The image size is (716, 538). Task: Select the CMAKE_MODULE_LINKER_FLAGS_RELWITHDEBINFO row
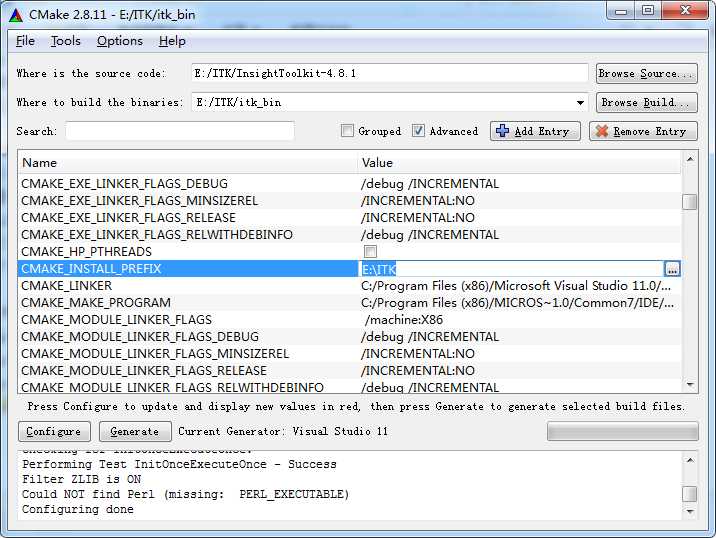coord(349,387)
